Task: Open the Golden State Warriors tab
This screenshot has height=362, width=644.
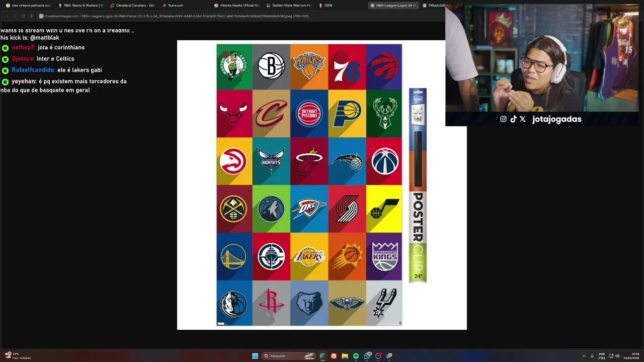Action: [289, 6]
